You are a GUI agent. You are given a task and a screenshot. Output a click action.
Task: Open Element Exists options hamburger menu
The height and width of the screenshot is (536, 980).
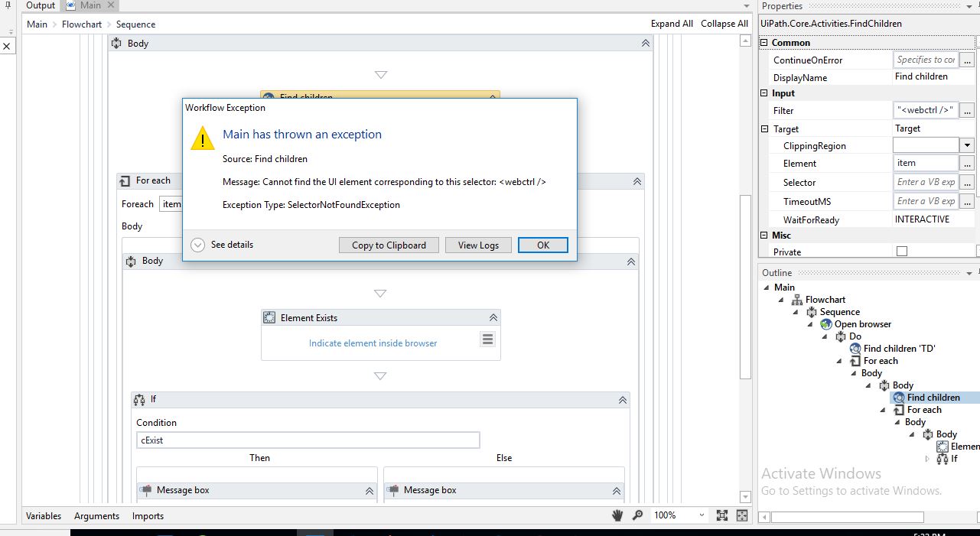(x=487, y=339)
